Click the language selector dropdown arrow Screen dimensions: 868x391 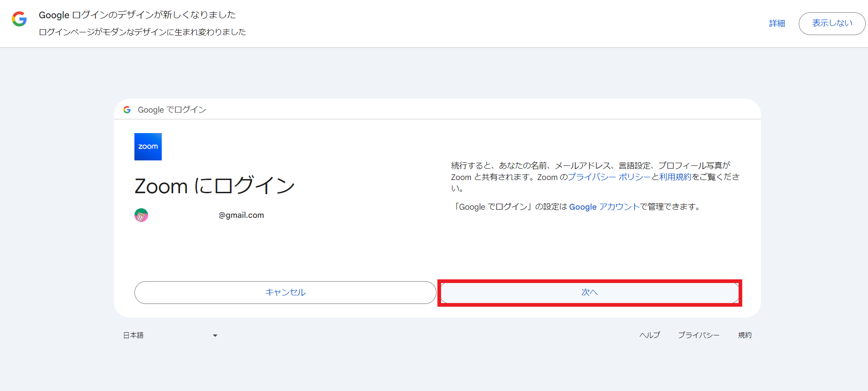click(215, 336)
